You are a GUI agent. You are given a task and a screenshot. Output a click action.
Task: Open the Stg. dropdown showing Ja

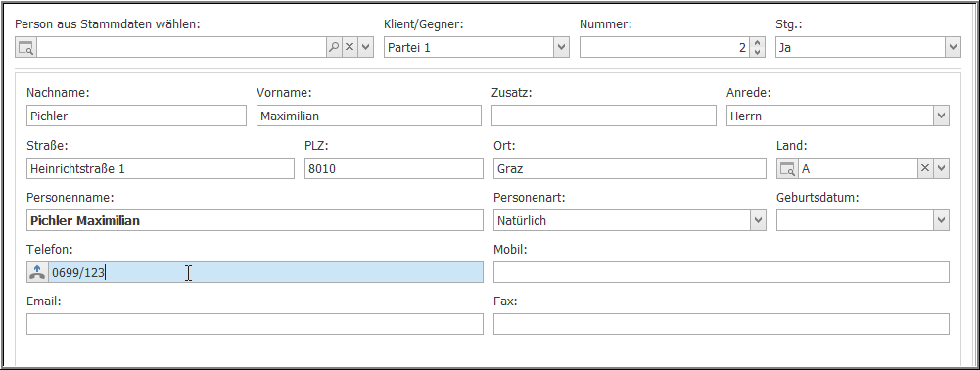tap(953, 47)
